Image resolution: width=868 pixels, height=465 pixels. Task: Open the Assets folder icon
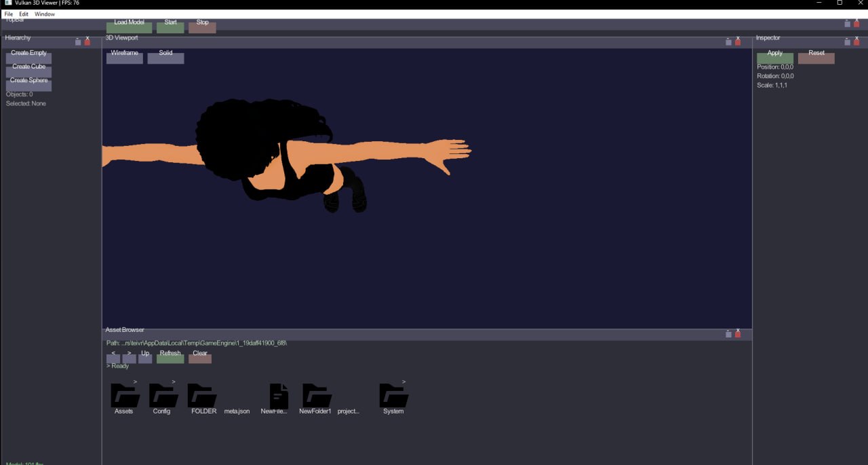click(125, 395)
